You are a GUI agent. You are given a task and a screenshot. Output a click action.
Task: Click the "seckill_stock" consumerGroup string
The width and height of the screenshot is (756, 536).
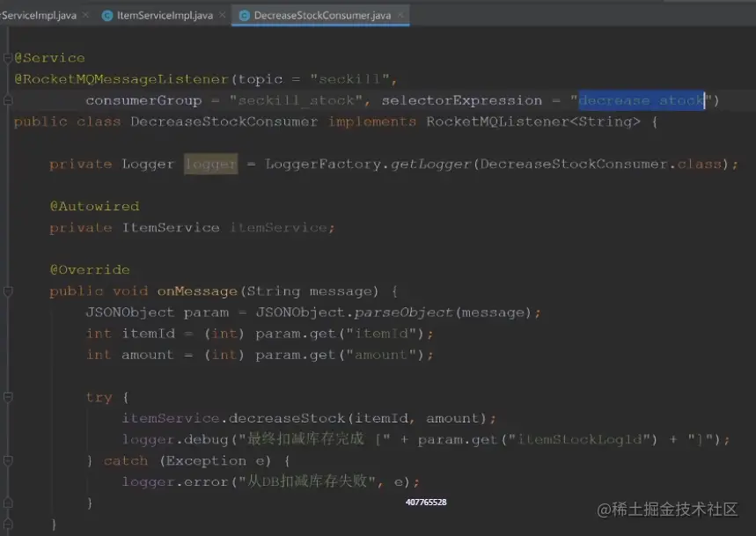[x=296, y=100]
